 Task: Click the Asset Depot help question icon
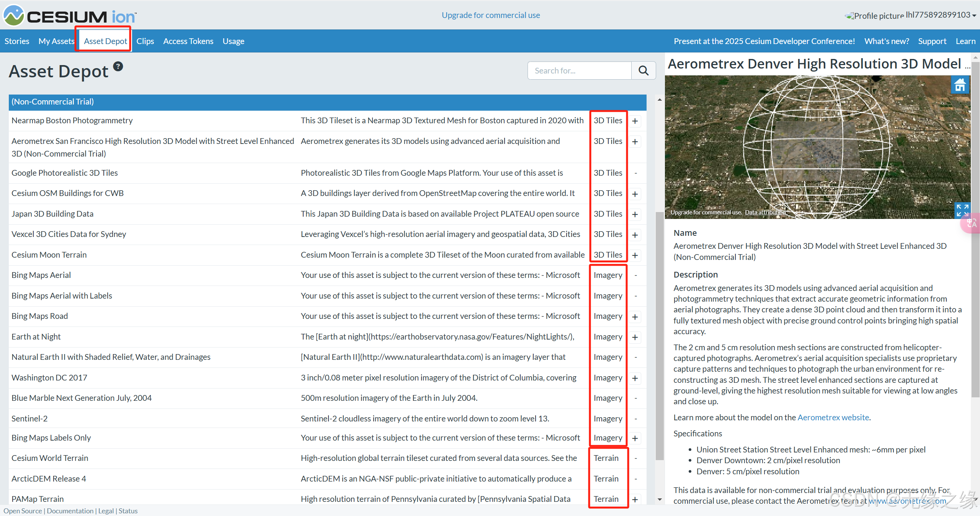click(118, 67)
